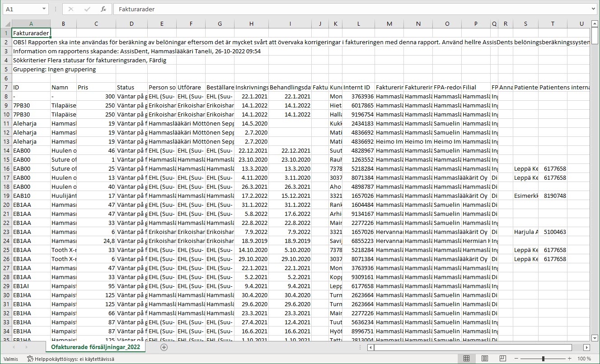Click the accessibility checker icon in status bar
The height and width of the screenshot is (364, 600).
click(30, 359)
